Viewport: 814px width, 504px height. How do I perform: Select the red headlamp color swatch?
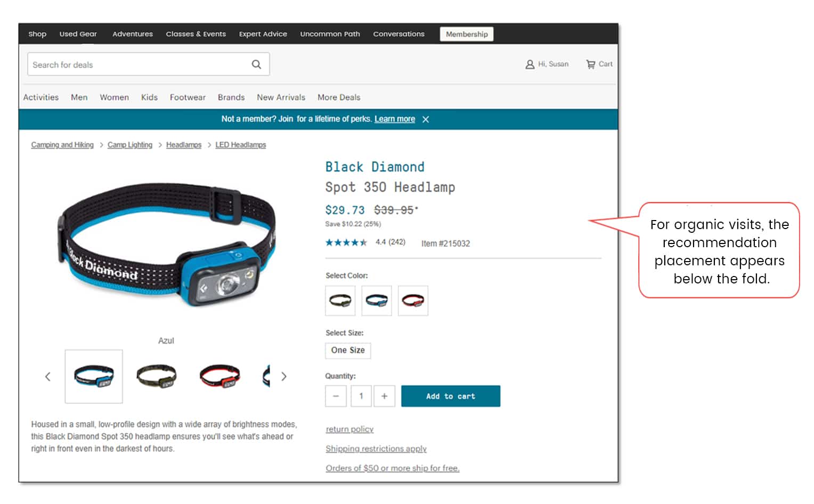click(413, 301)
